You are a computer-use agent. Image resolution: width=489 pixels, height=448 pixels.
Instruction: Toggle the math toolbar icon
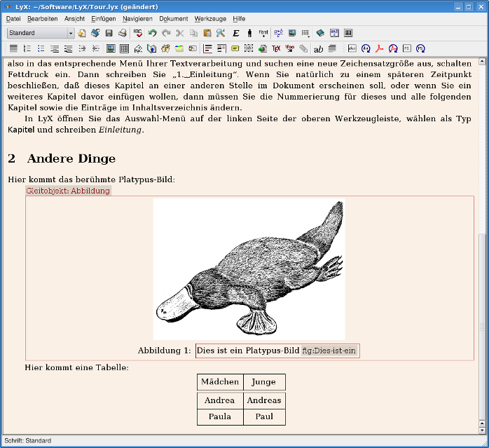click(x=334, y=33)
